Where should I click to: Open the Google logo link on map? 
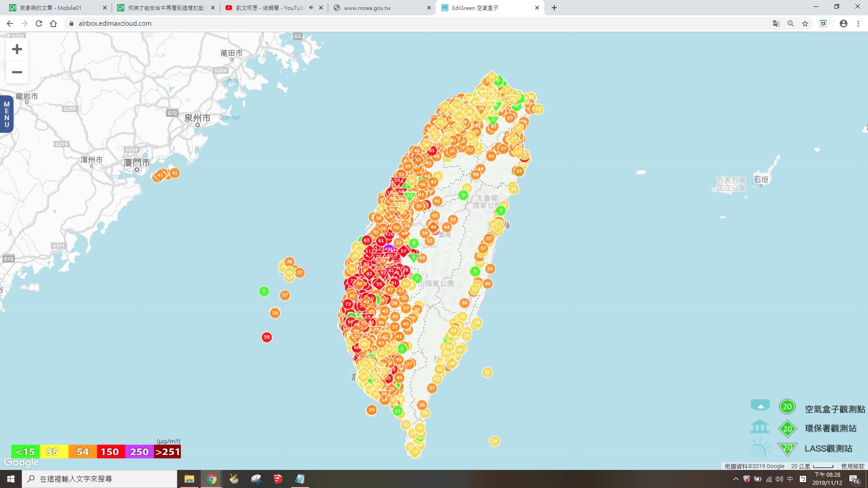(x=21, y=463)
